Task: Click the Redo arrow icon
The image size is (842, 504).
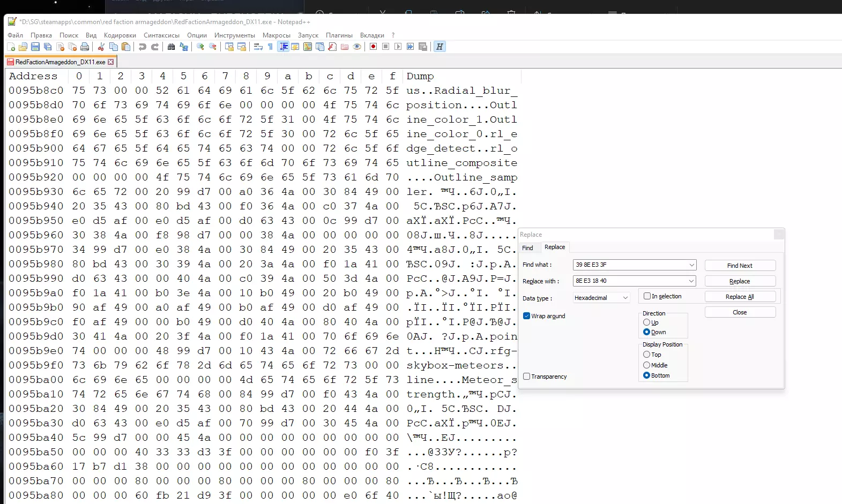Action: pos(154,47)
